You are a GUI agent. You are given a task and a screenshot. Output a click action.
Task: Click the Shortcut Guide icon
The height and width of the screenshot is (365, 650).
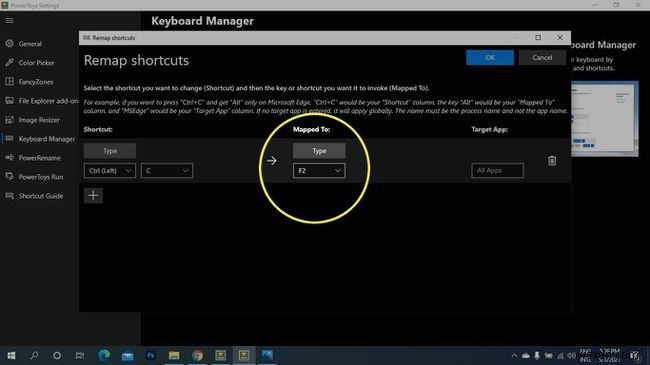(x=10, y=195)
